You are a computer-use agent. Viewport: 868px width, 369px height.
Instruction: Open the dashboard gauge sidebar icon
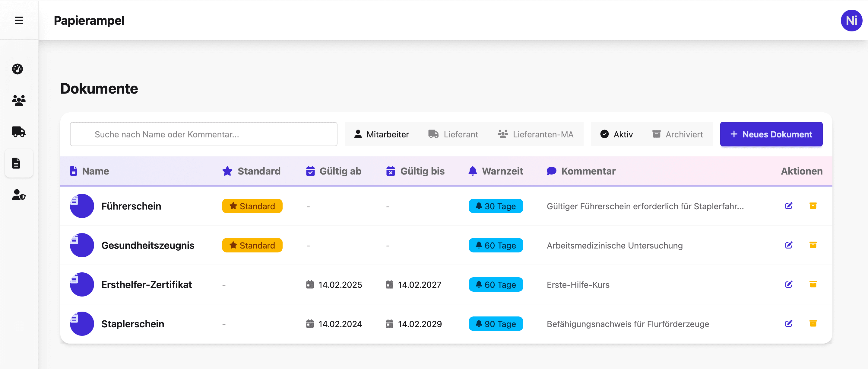17,69
